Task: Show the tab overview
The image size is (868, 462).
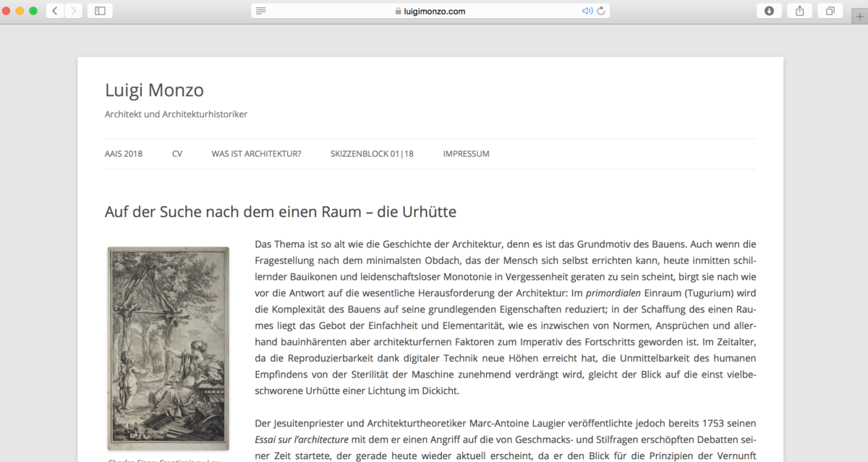Action: click(x=830, y=11)
